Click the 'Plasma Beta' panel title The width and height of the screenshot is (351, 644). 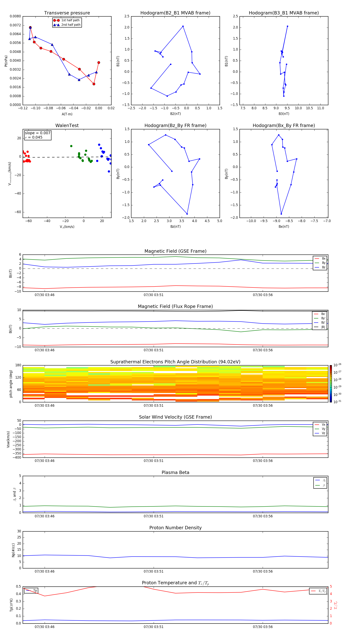175,472
